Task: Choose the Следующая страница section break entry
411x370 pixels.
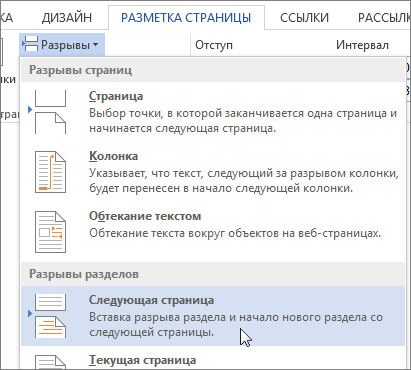Action: click(213, 316)
